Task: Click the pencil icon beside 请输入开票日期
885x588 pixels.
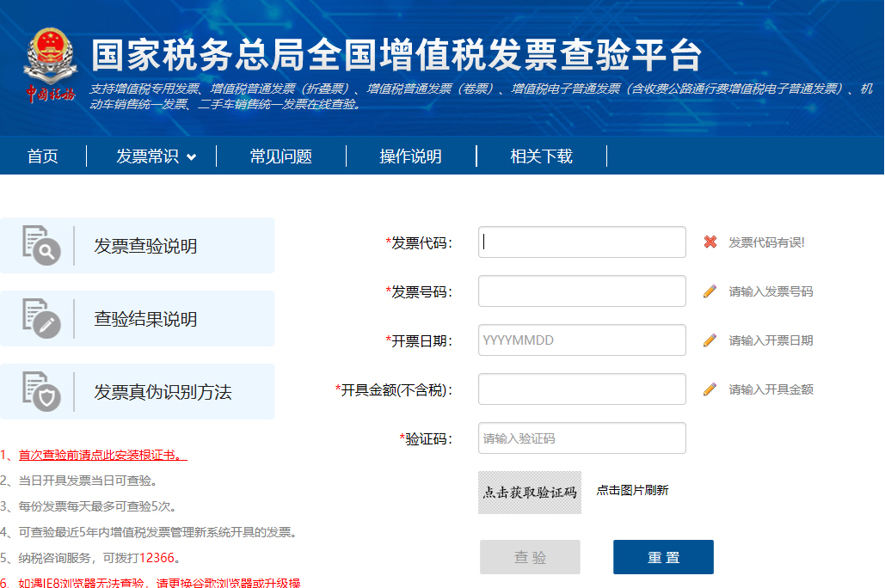Action: click(710, 340)
